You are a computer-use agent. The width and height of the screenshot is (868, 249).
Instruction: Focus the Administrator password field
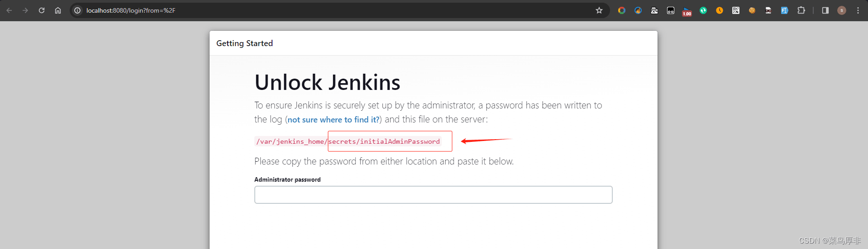pos(433,195)
